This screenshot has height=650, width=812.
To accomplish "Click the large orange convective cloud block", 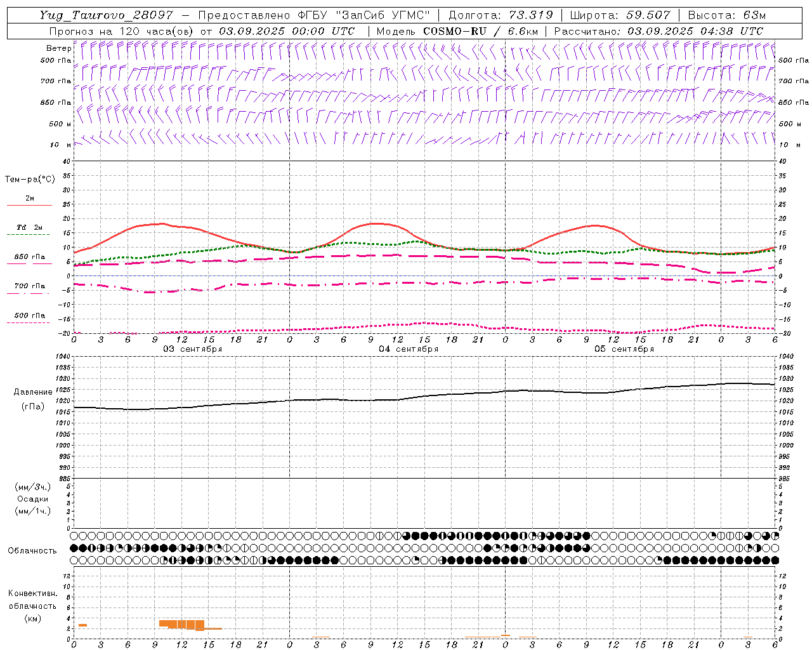I will click(181, 625).
